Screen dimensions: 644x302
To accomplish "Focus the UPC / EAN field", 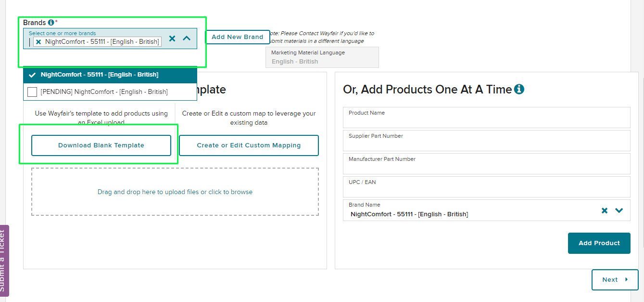I will point(487,187).
